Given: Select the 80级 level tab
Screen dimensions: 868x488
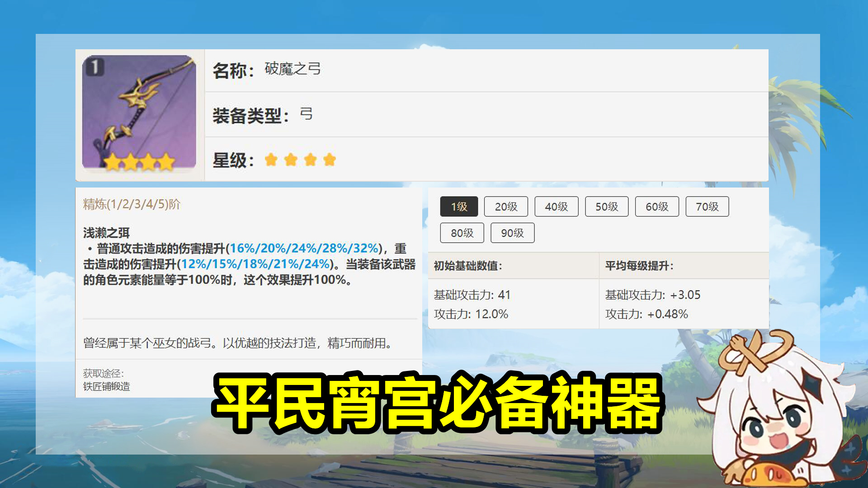Looking at the screenshot, I should point(462,233).
